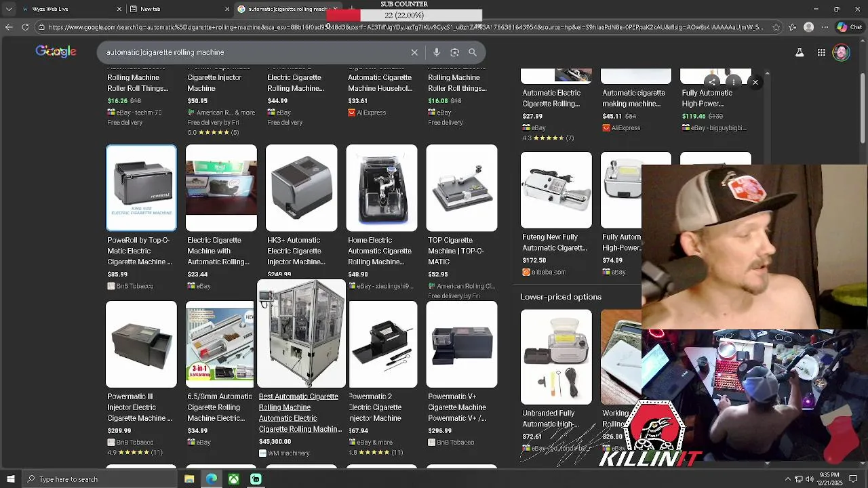Click the address bar URL
Screen dimensions: 868x488
[x=406, y=27]
